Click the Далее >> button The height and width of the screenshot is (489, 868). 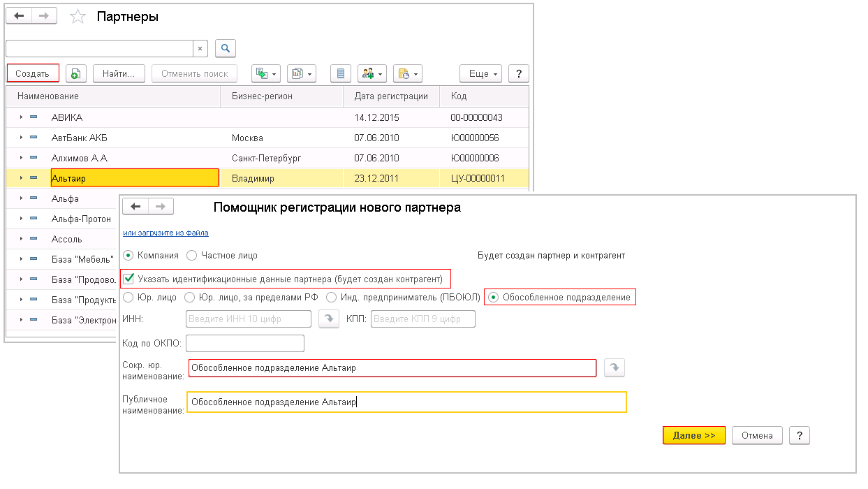693,435
